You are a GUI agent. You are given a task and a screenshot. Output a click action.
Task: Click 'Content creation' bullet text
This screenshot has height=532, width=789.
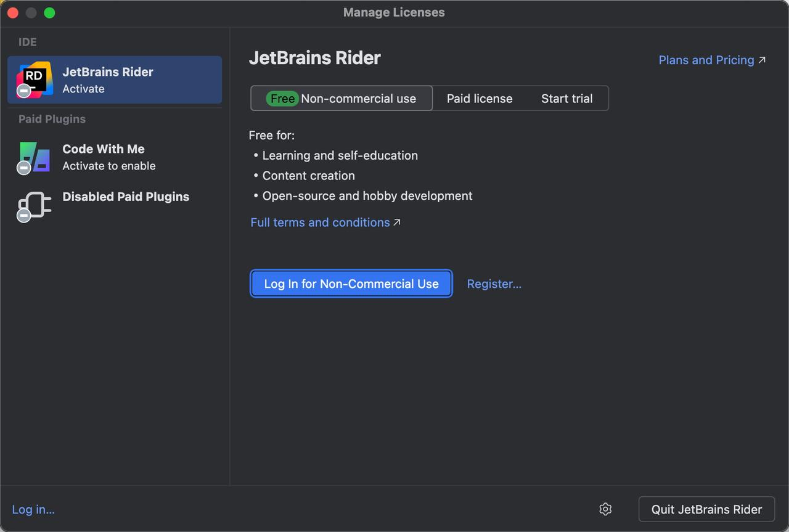[x=309, y=176]
